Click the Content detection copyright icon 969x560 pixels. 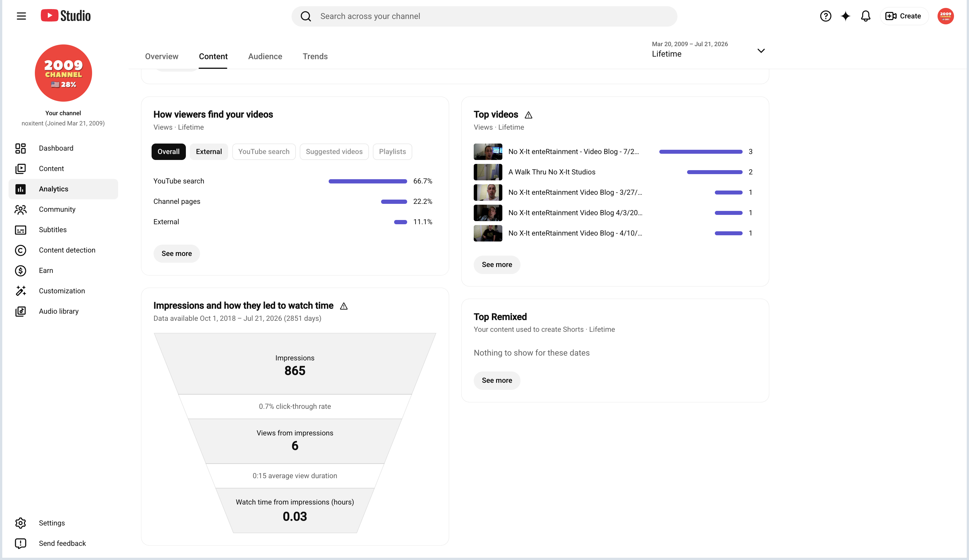(20, 250)
